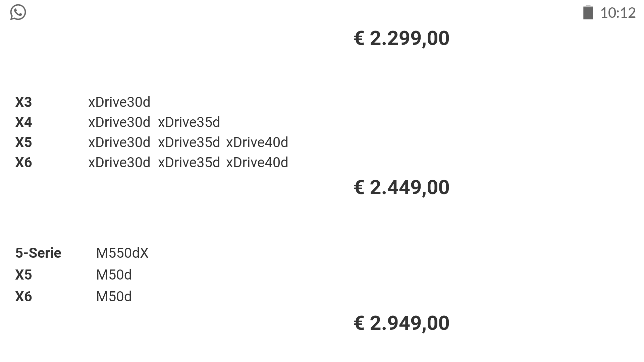Tap the 10:12 clock in the status bar
This screenshot has width=644, height=362.
pos(618,13)
